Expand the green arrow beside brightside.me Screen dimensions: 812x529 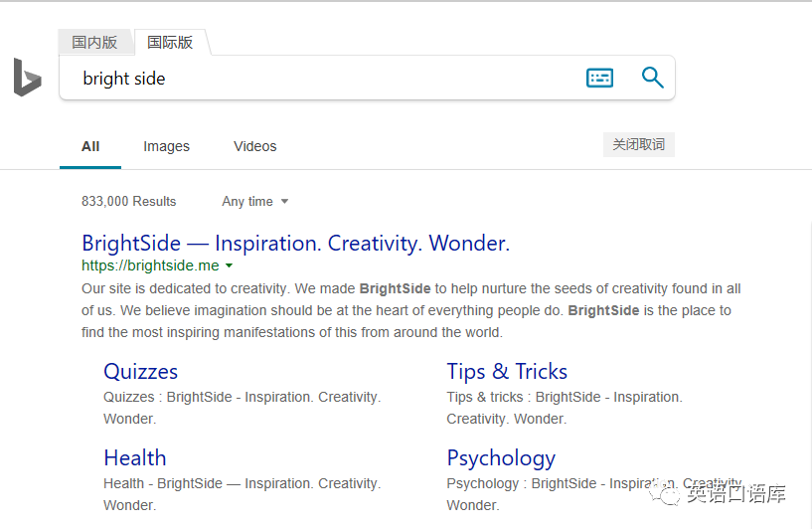point(229,265)
